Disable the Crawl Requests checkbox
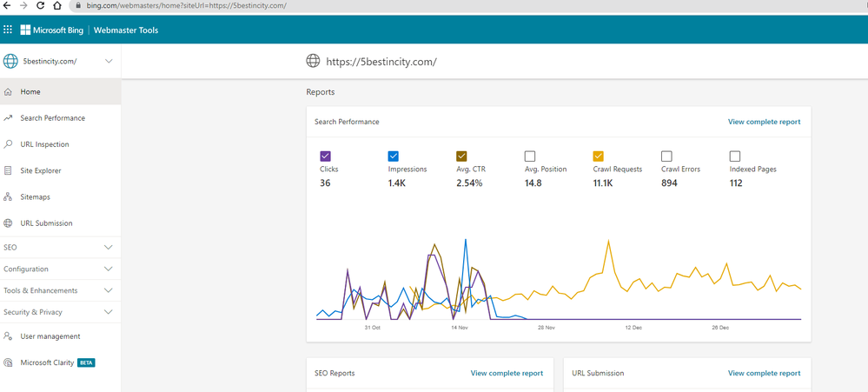This screenshot has height=392, width=868. tap(599, 156)
